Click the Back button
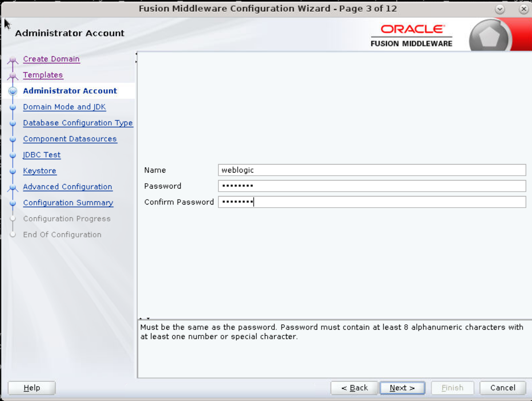The image size is (532, 401). 354,388
